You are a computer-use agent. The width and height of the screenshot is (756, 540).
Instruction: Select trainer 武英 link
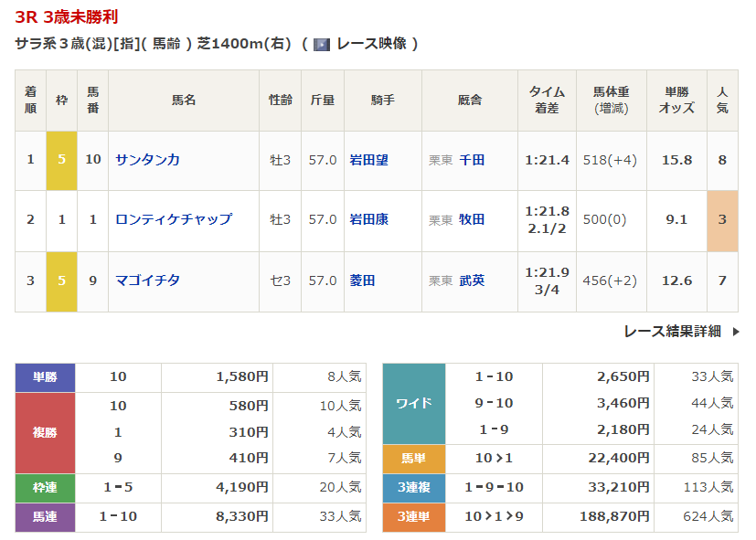coord(472,281)
